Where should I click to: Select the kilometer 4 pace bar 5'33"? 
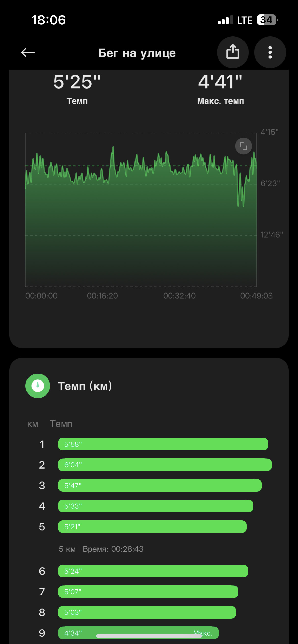[x=156, y=506]
